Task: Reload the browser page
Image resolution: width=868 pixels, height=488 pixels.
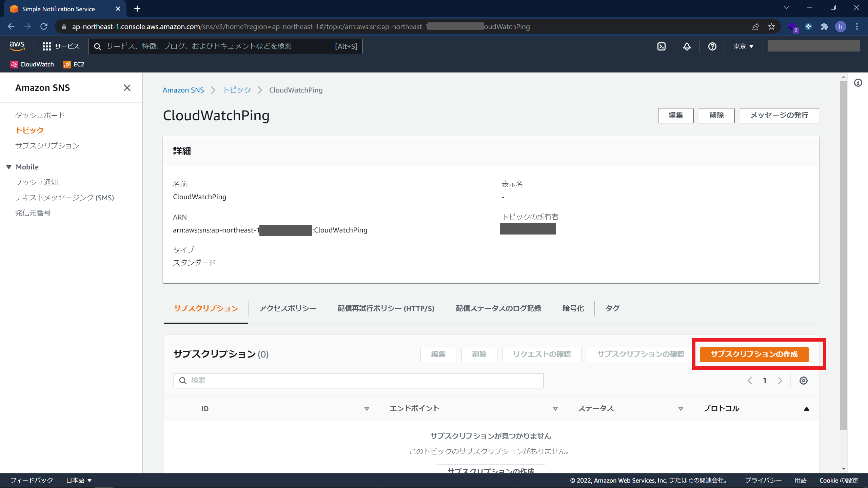Action: (44, 26)
